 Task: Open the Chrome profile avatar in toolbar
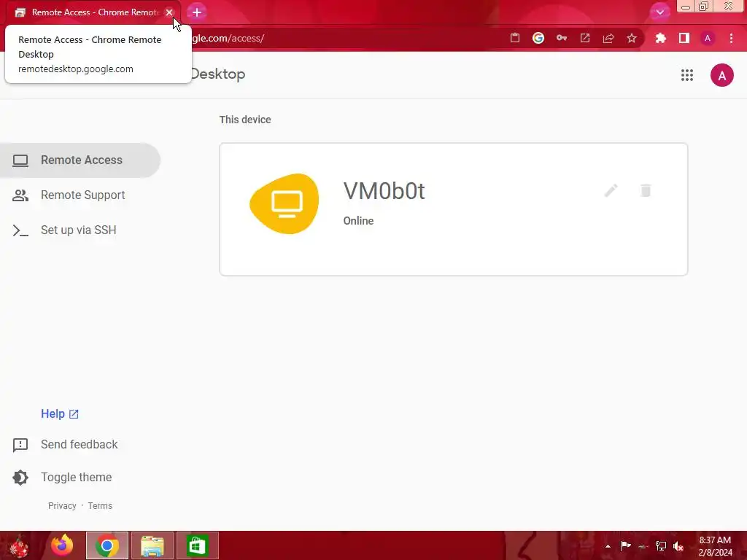pyautogui.click(x=708, y=38)
